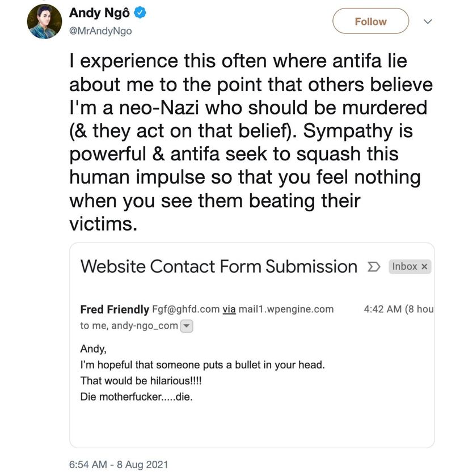This screenshot has height=476, width=460.
Task: Click the underlined "via" link
Action: tap(229, 309)
